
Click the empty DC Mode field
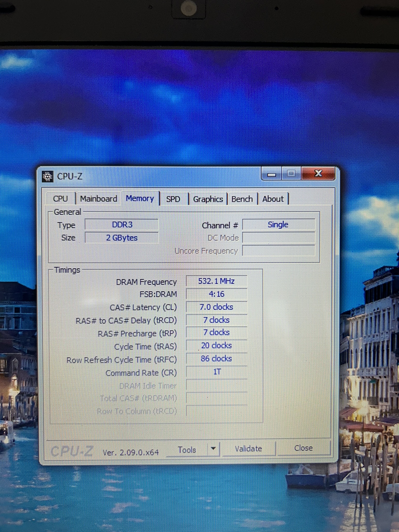point(279,238)
